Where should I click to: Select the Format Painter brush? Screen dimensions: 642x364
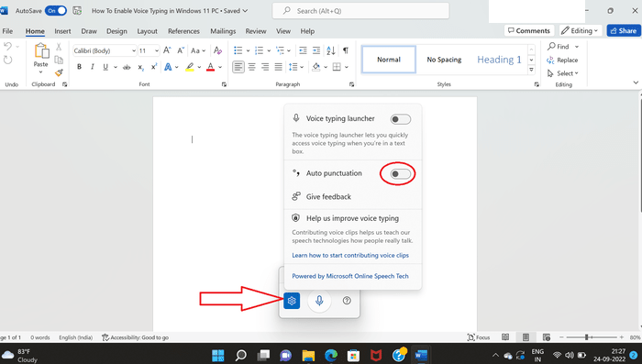tap(59, 72)
